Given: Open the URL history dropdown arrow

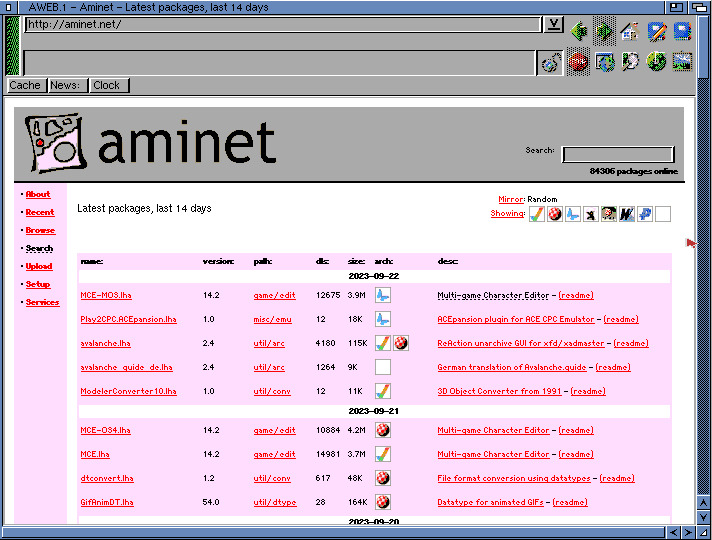Looking at the screenshot, I should point(553,25).
